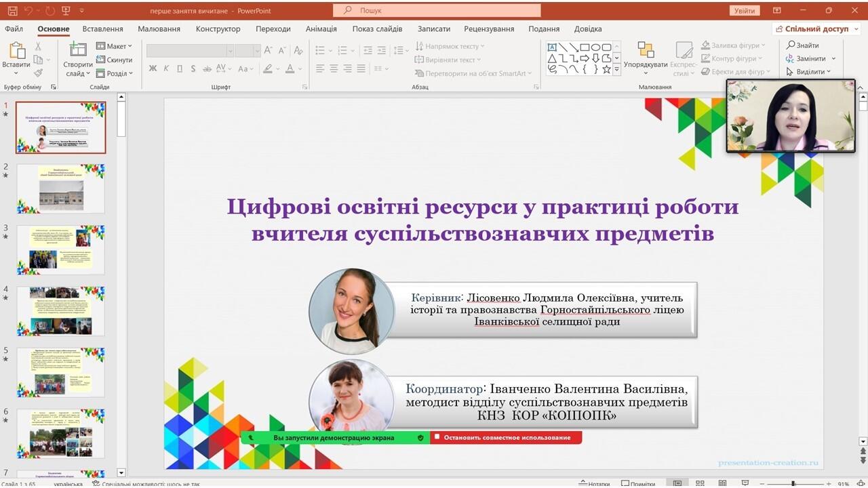Select the text box shape in gallery
Screen dimensions: 868x488
(552, 47)
